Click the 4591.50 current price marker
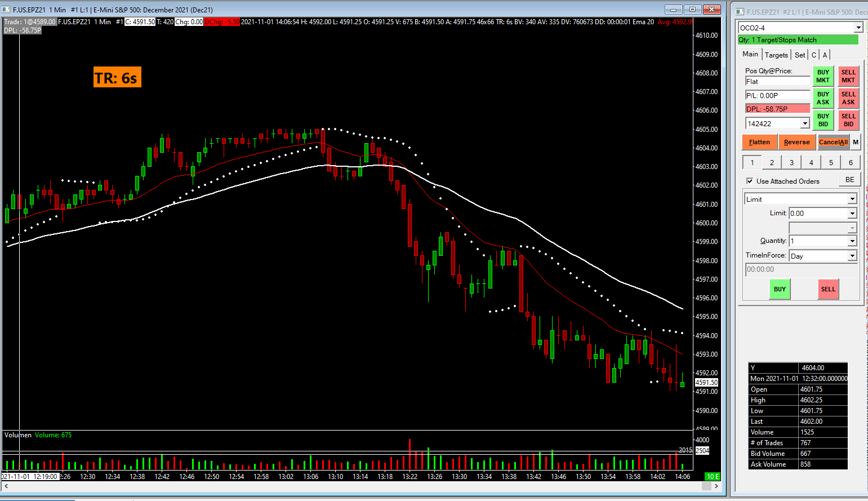This screenshot has height=501, width=868. [706, 382]
